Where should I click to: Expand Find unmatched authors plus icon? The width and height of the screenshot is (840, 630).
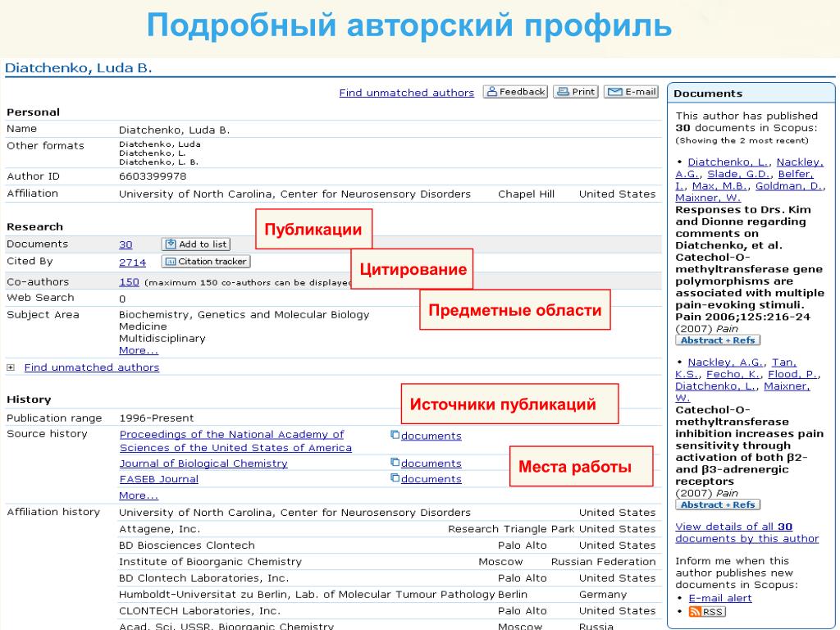click(11, 367)
